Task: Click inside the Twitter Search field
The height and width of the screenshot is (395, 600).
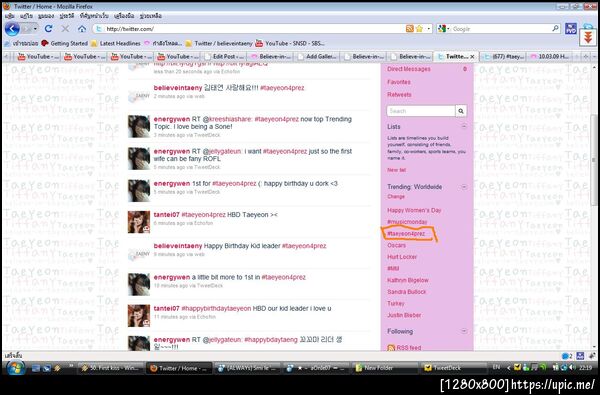Action: [421, 111]
